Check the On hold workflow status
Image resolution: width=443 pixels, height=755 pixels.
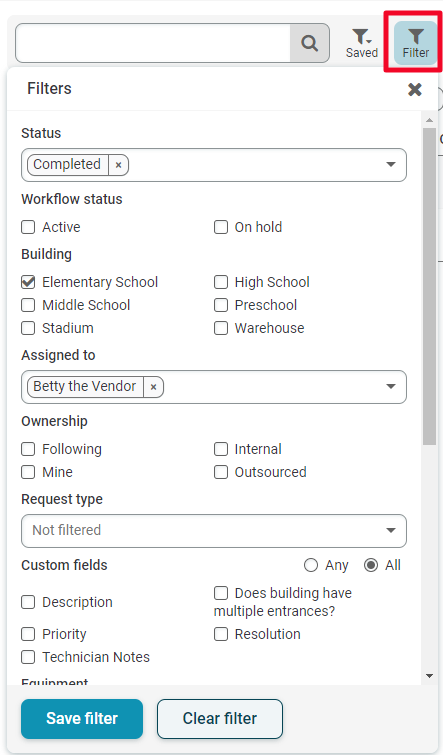[x=221, y=227]
